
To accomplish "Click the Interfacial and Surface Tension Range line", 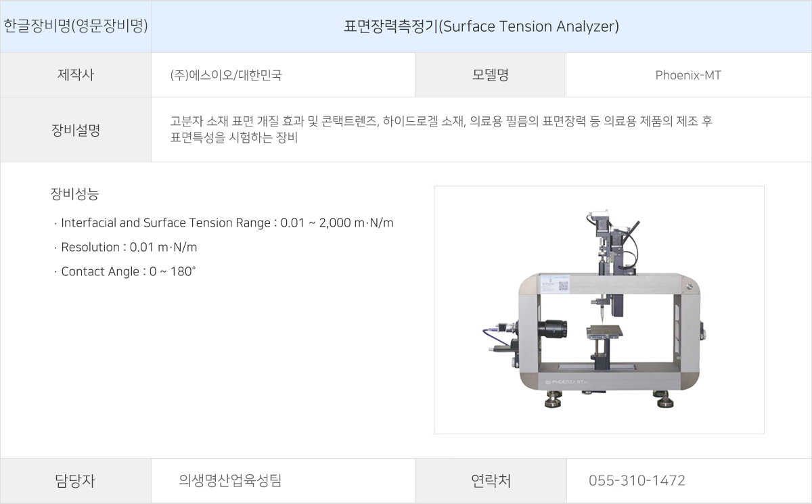I will (224, 223).
